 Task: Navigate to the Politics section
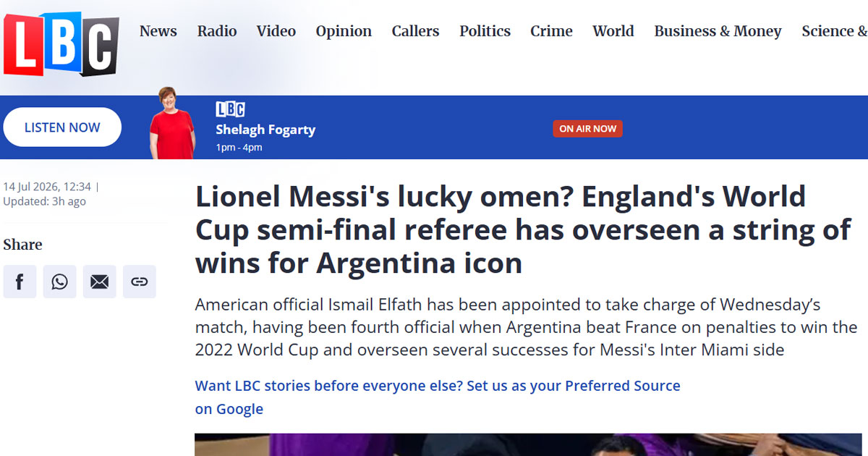(485, 31)
